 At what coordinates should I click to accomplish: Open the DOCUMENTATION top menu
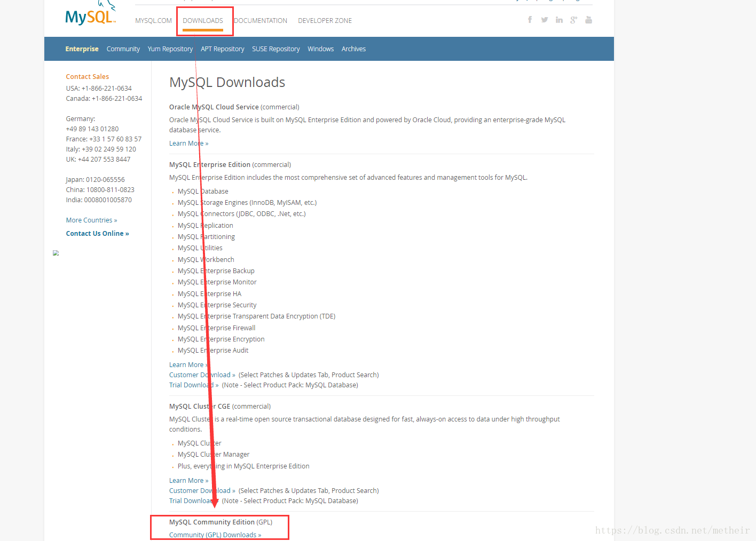coord(261,21)
